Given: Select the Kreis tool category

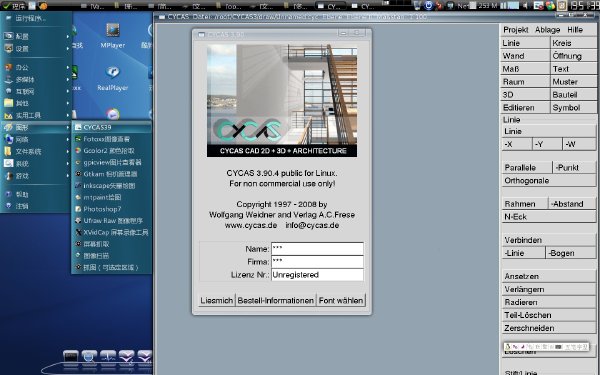Looking at the screenshot, I should pyautogui.click(x=573, y=43).
